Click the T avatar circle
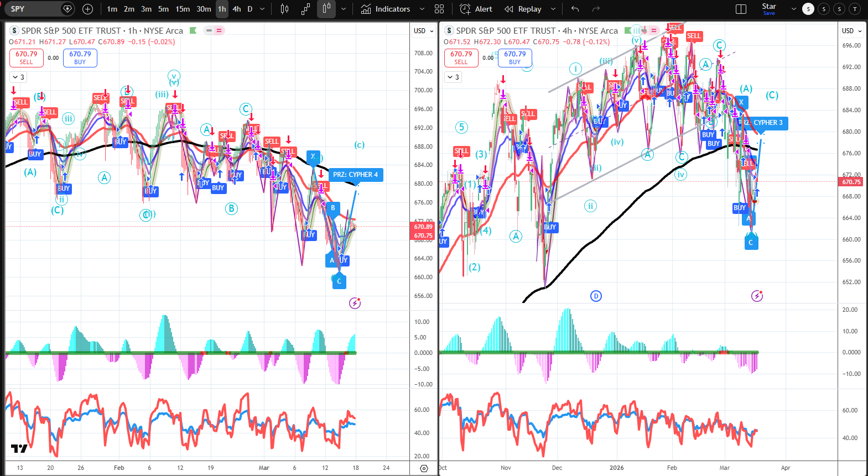 [x=855, y=9]
